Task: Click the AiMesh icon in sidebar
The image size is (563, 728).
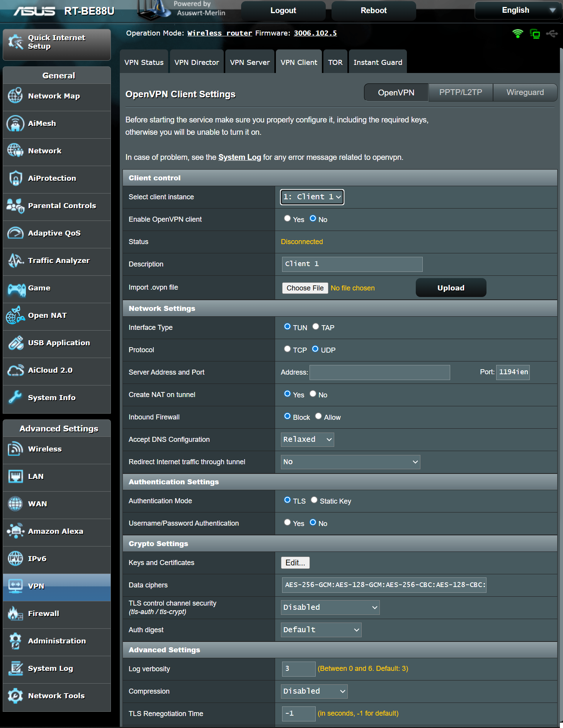Action: (x=15, y=124)
